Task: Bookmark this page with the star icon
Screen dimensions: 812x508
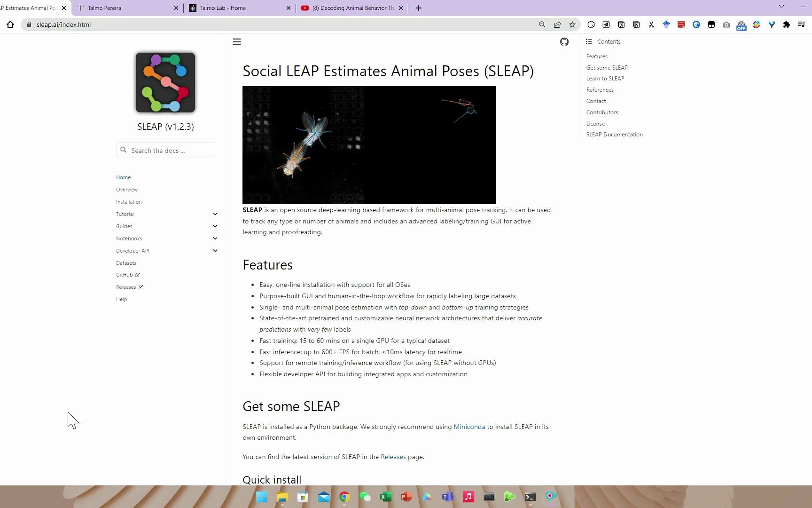Action: (572, 24)
